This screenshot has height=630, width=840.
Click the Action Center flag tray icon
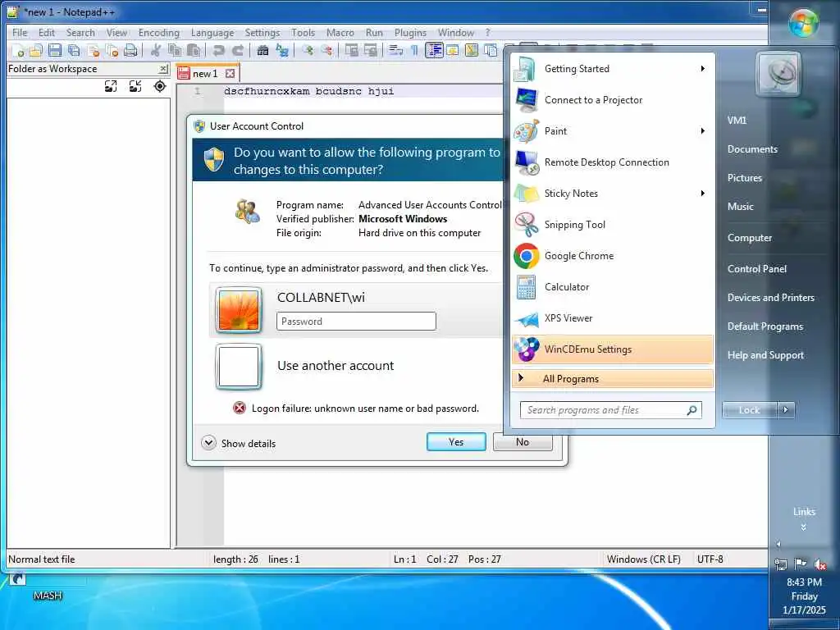(801, 564)
